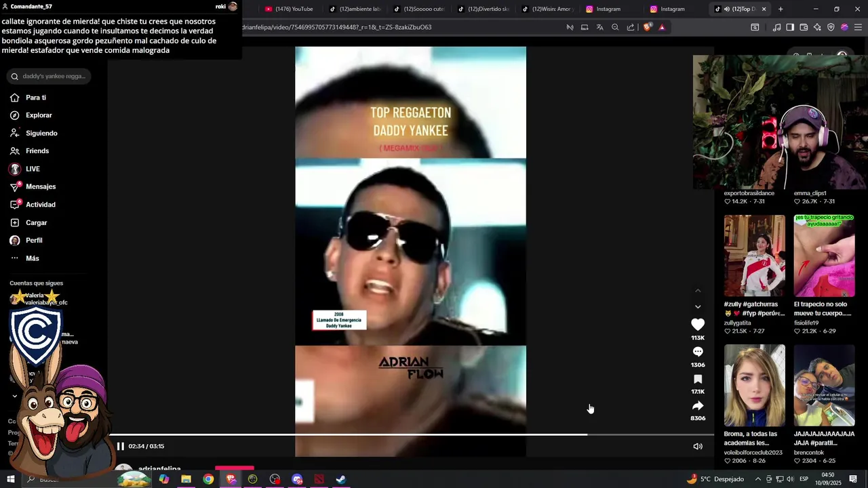Open the music playlist toolbar icon
Image resolution: width=868 pixels, height=488 pixels.
coord(776,27)
